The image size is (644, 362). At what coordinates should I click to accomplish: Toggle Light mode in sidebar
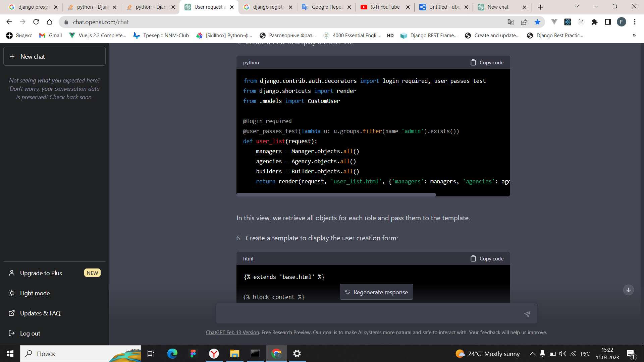(x=35, y=293)
